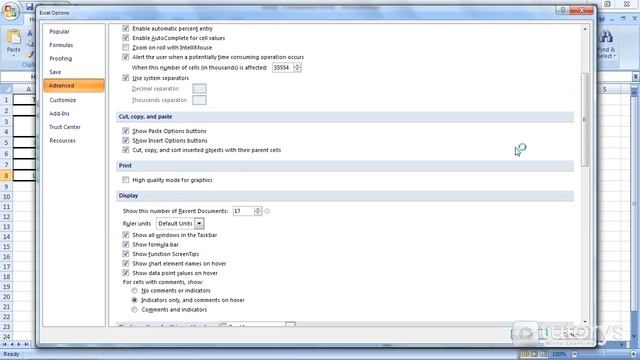This screenshot has height=360, width=640.
Task: Click the dialog vertical scrollbar thumb
Action: (584, 120)
